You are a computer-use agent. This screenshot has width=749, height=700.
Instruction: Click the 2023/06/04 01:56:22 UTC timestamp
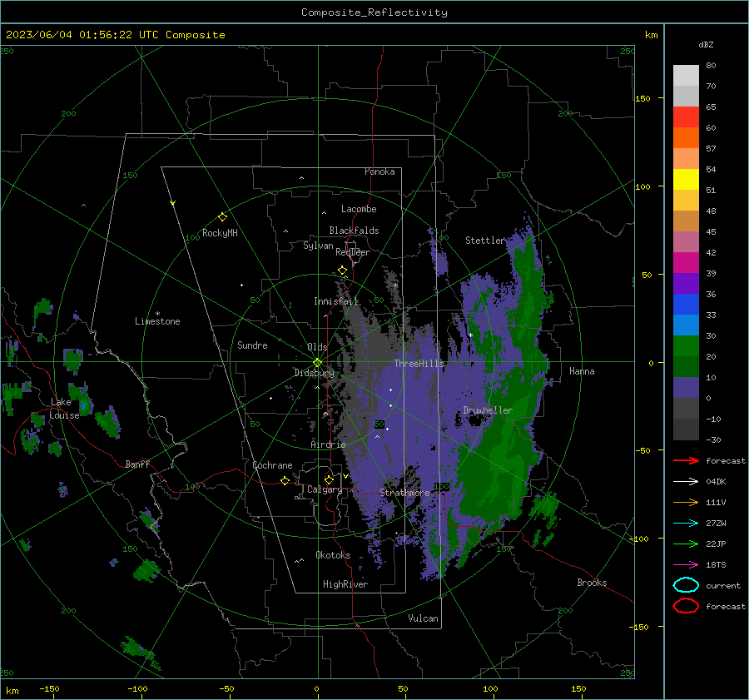click(x=82, y=35)
